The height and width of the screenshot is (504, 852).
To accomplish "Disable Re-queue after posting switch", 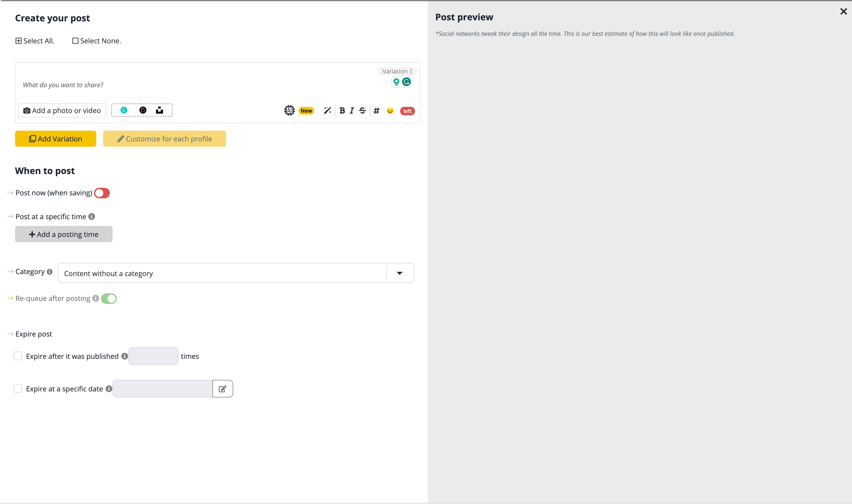I will tap(109, 299).
